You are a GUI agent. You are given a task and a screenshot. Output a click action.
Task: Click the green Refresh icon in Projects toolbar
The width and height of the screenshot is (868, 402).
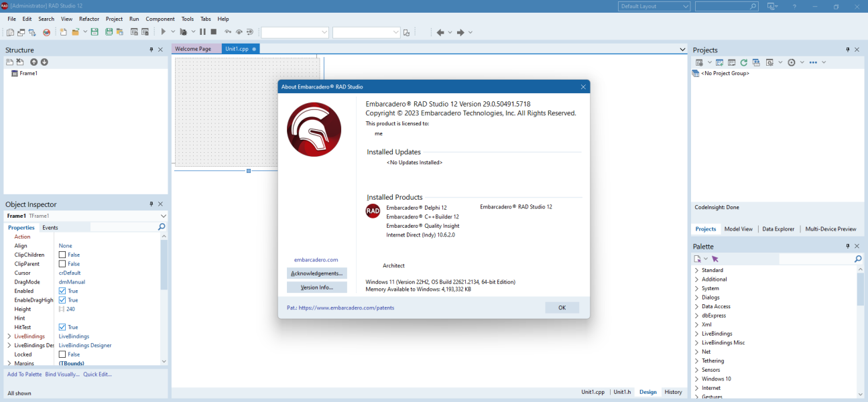coord(744,62)
